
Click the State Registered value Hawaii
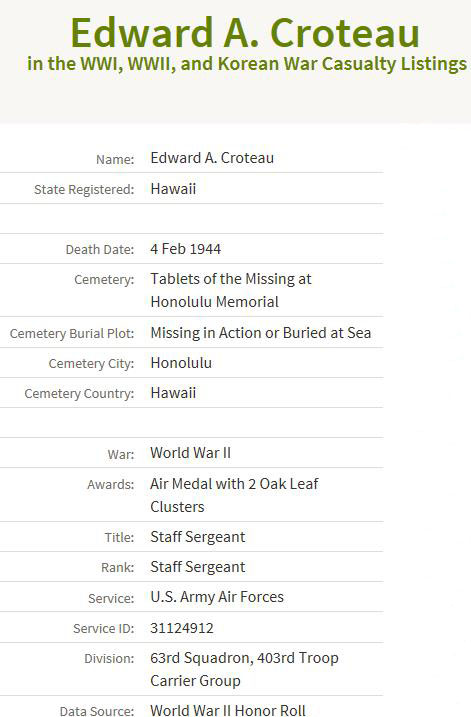[x=173, y=189]
